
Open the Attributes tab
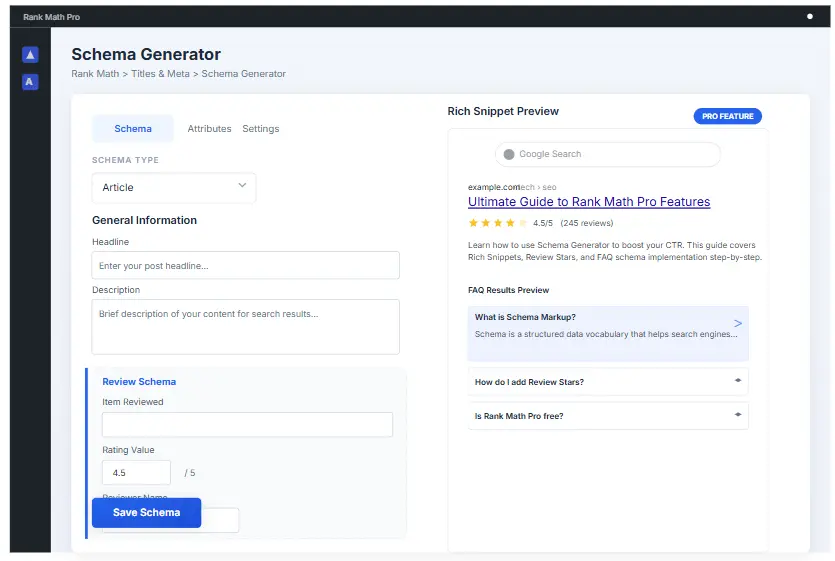[209, 128]
